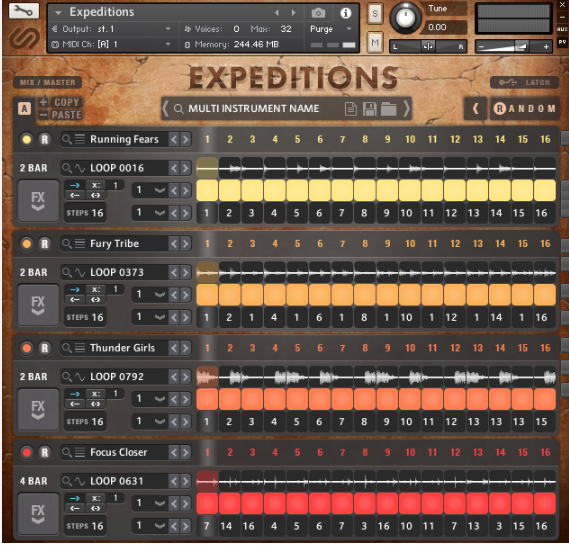Click the camera snapshot icon

point(318,13)
